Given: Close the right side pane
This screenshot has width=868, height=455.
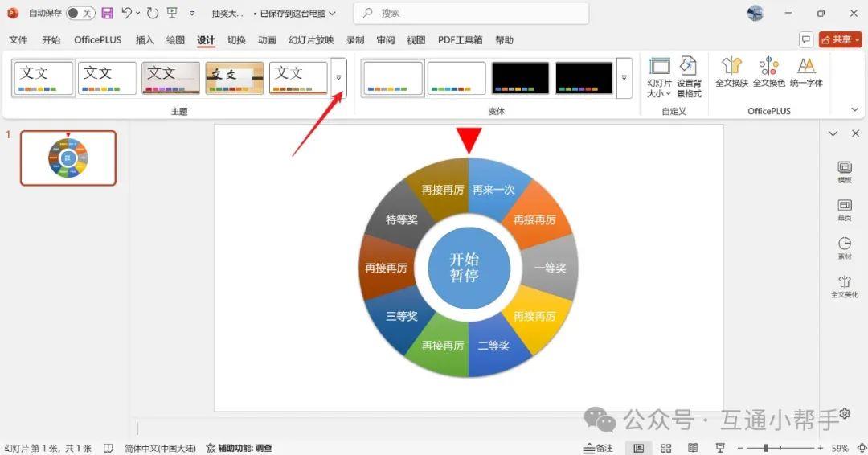Looking at the screenshot, I should 855,133.
